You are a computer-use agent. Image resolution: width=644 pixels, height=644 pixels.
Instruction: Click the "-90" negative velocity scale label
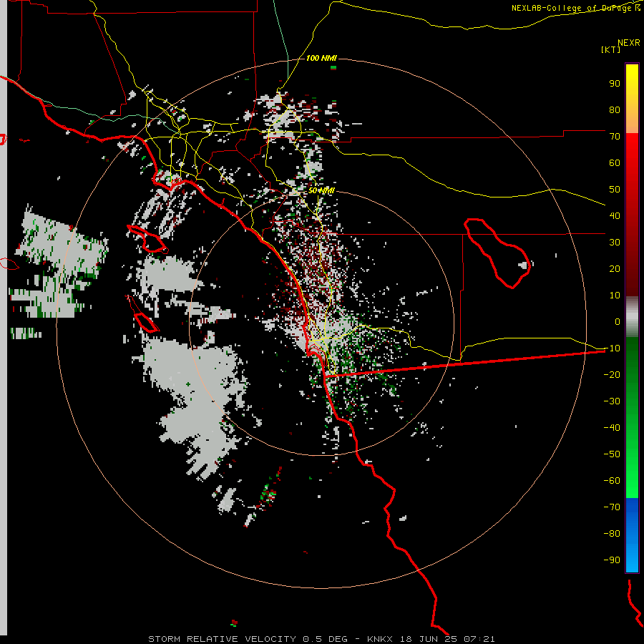click(x=612, y=560)
